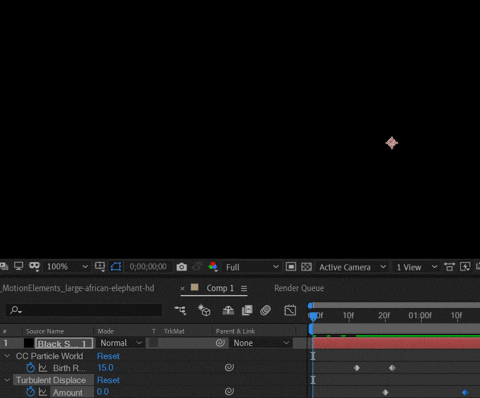Viewport: 480px width, 398px height.
Task: Take a snapshot with the camera icon
Action: click(182, 267)
